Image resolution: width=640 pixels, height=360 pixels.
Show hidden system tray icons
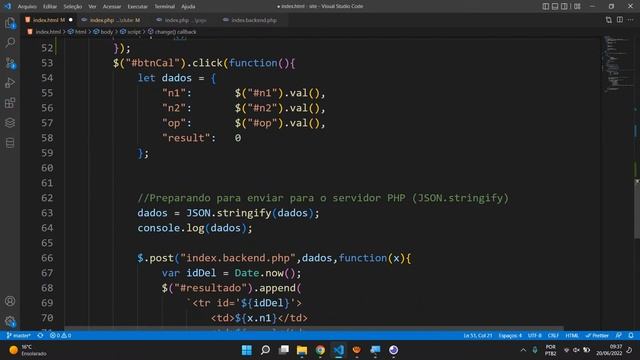(523, 350)
